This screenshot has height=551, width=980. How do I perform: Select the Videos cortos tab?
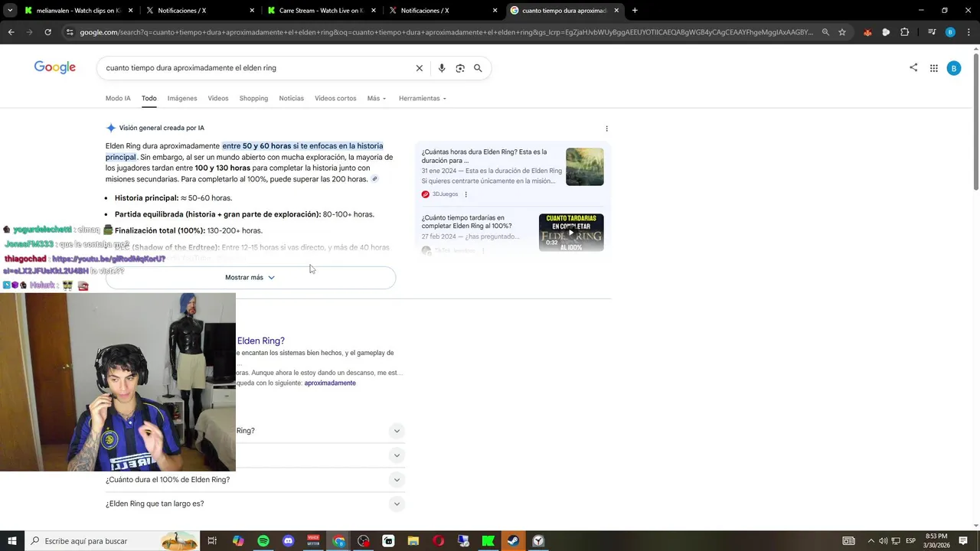[335, 99]
